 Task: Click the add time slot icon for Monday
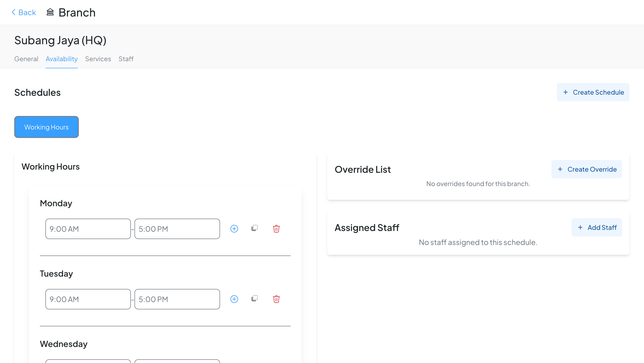234,229
